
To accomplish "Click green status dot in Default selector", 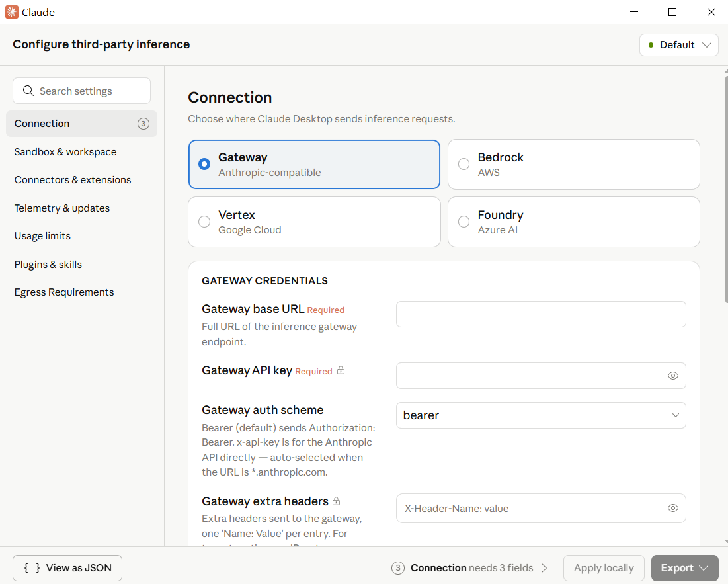I will point(651,45).
